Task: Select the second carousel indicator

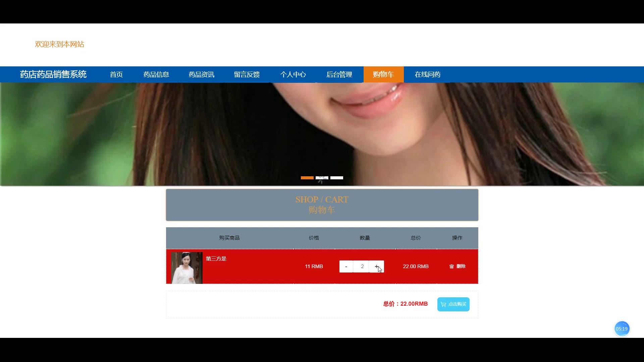Action: (x=322, y=178)
